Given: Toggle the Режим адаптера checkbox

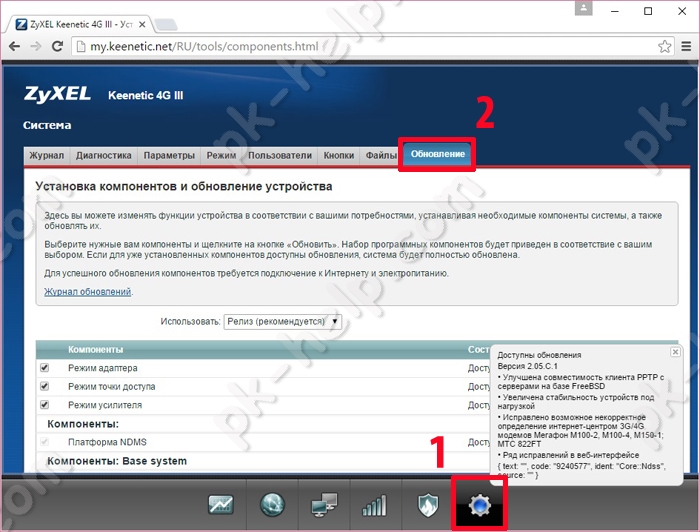Looking at the screenshot, I should [x=44, y=368].
